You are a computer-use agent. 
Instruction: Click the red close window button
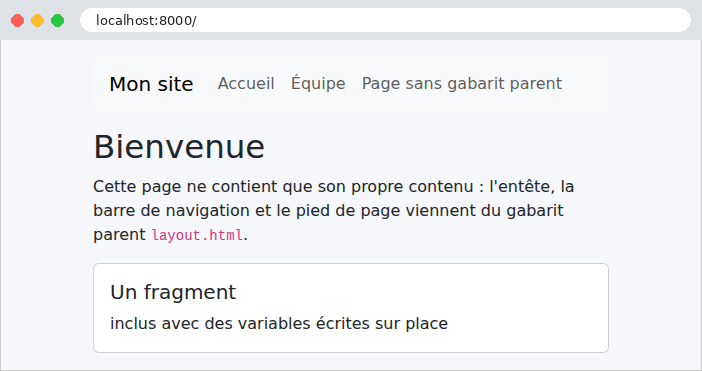pos(17,21)
